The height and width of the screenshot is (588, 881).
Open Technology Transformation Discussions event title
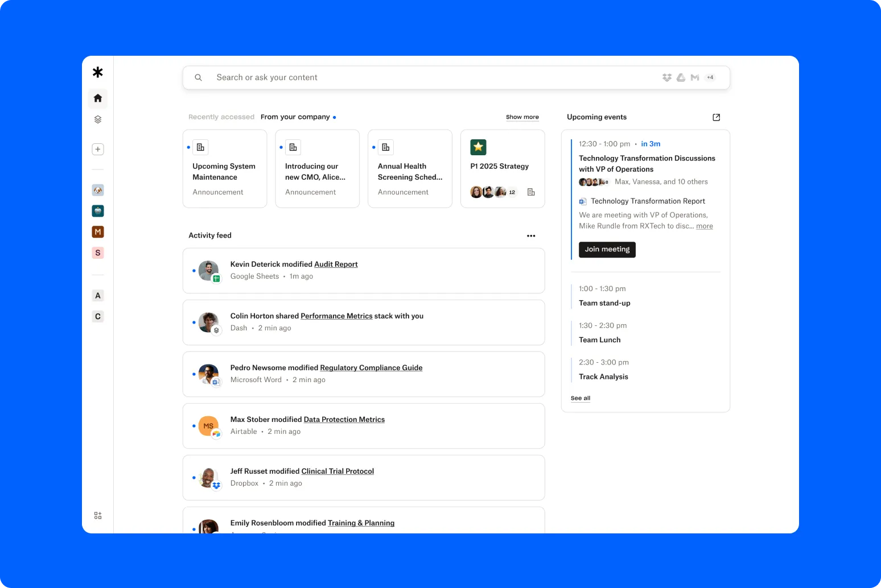[647, 164]
